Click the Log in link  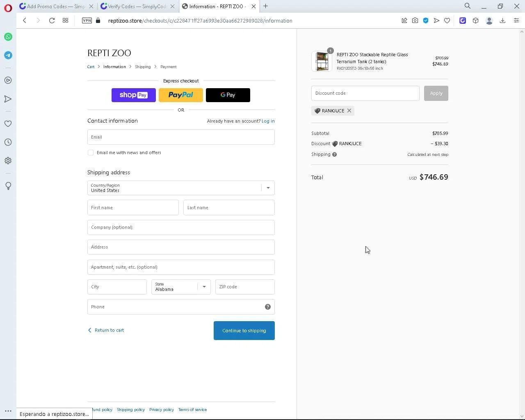tap(268, 121)
